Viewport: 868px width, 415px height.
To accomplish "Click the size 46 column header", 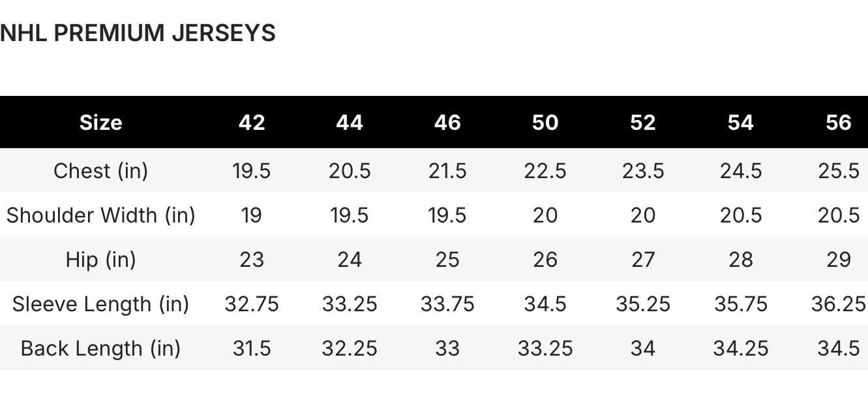I will click(447, 123).
